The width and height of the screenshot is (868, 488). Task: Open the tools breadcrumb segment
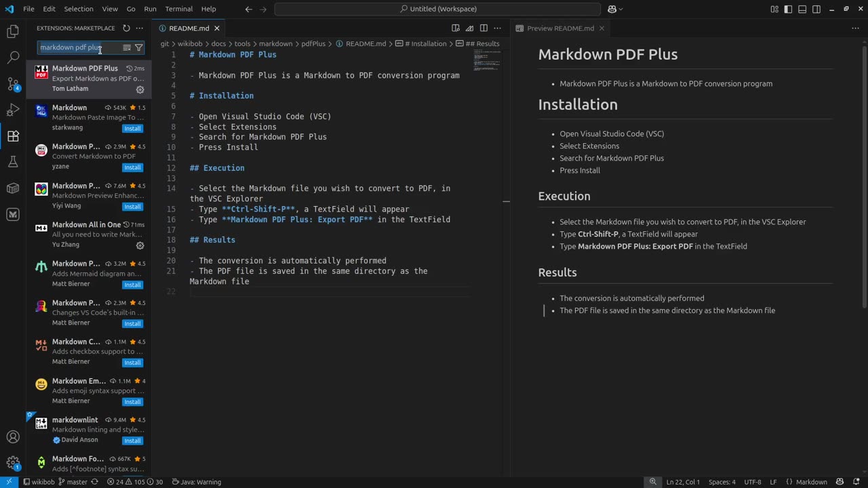pyautogui.click(x=242, y=43)
